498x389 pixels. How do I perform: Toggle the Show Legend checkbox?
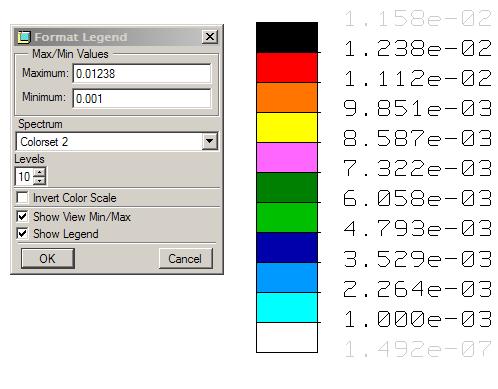pos(22,233)
